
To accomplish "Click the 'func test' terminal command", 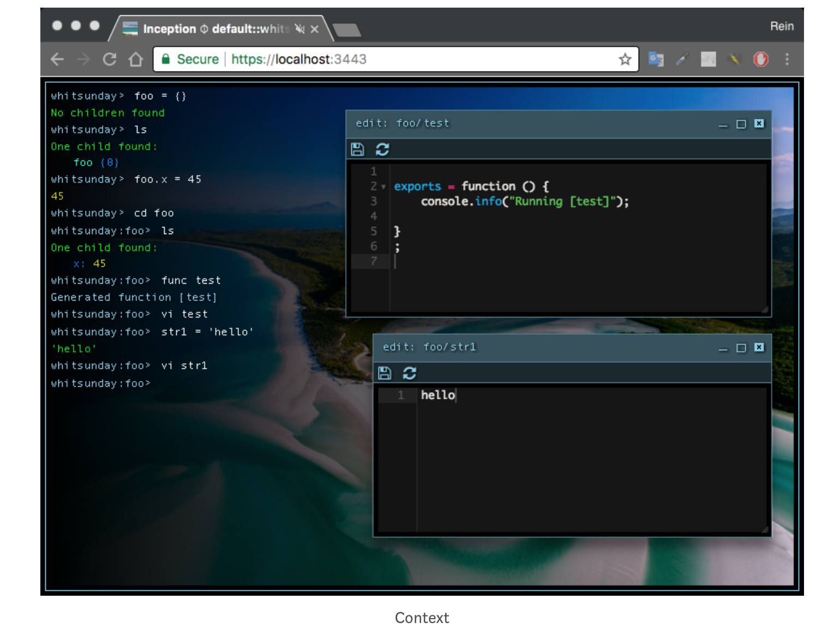I will click(x=191, y=280).
